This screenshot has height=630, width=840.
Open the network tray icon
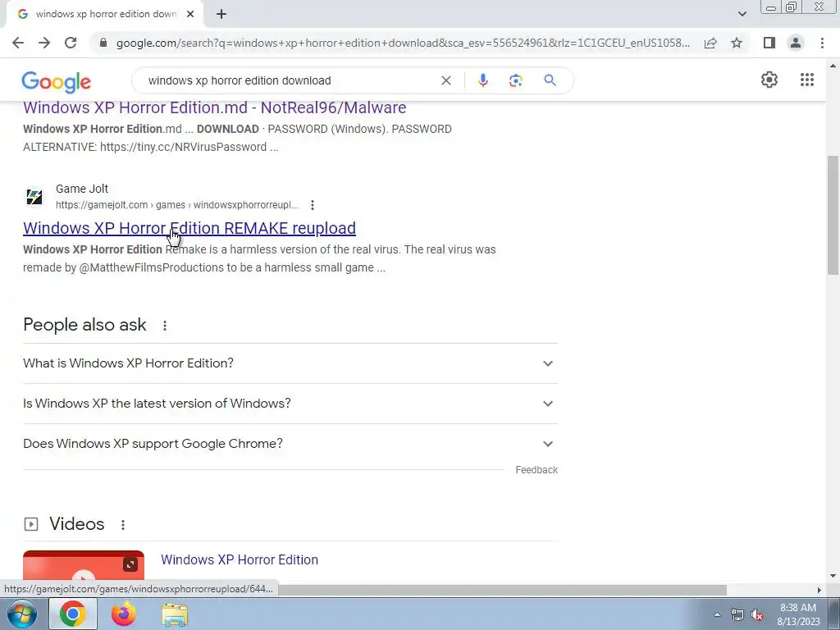737,615
